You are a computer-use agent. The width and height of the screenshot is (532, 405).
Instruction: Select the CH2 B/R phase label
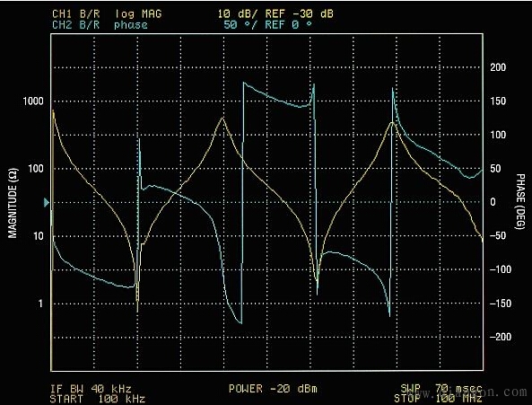100,25
